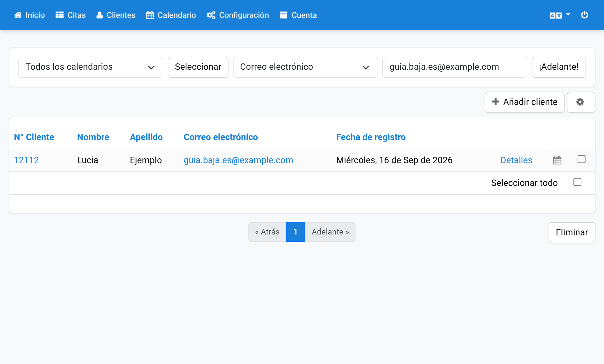Click the calendar icon beside Calendario

[x=150, y=15]
